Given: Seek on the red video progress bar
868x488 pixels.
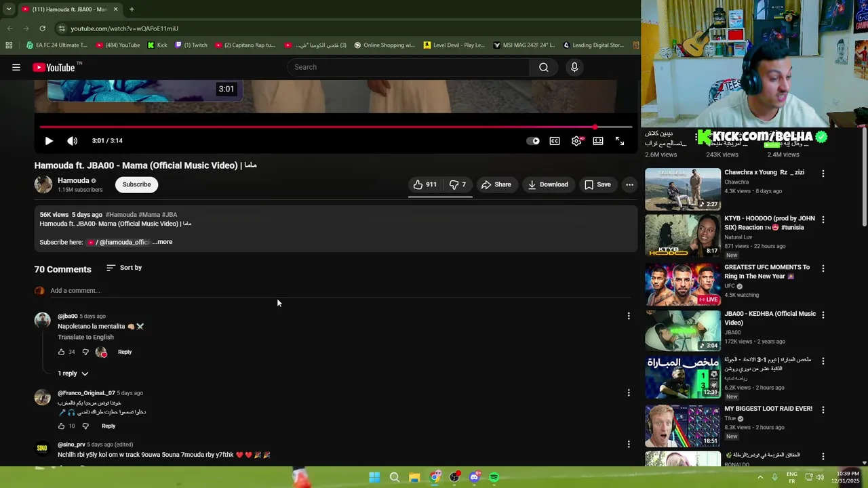Looking at the screenshot, I should tap(336, 127).
